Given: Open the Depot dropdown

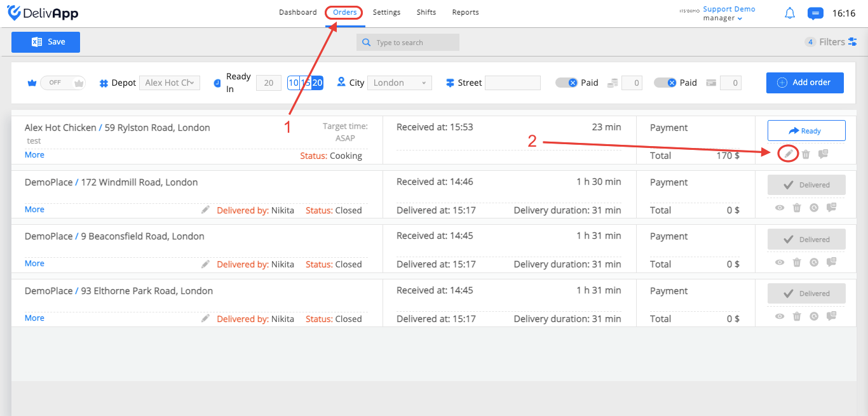Looking at the screenshot, I should pos(170,83).
